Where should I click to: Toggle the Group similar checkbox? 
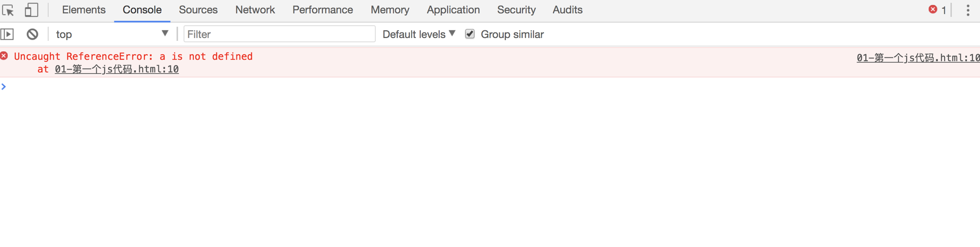click(470, 34)
